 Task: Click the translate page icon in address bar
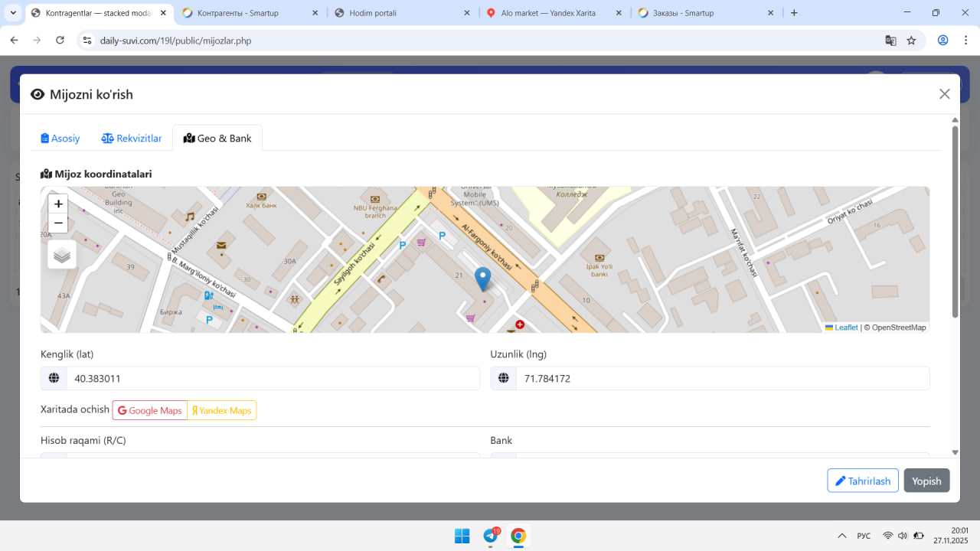[890, 41]
